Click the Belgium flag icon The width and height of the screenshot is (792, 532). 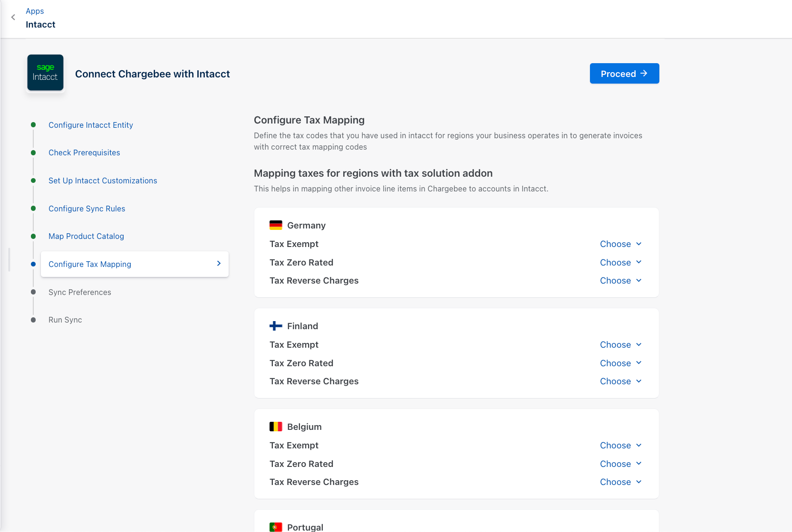point(276,427)
